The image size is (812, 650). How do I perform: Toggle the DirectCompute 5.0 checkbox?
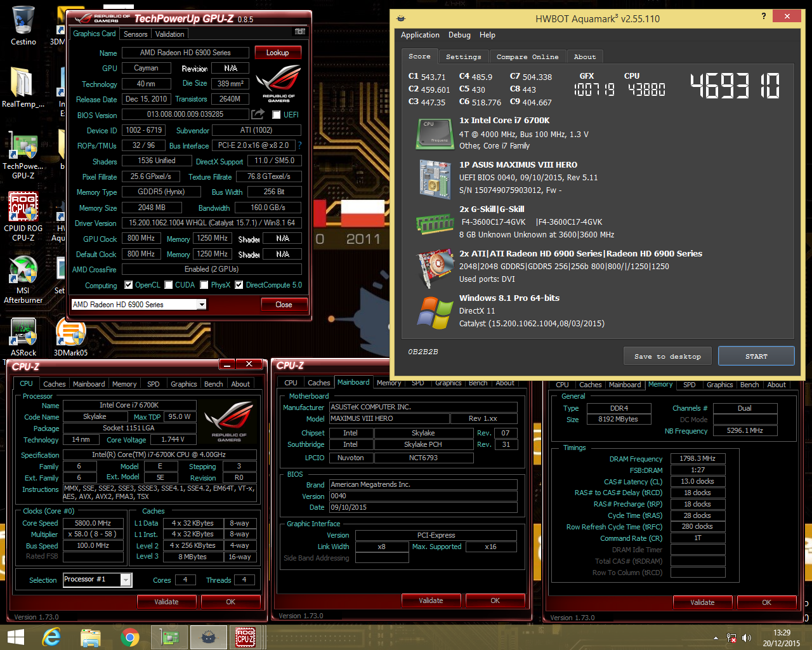pyautogui.click(x=239, y=285)
